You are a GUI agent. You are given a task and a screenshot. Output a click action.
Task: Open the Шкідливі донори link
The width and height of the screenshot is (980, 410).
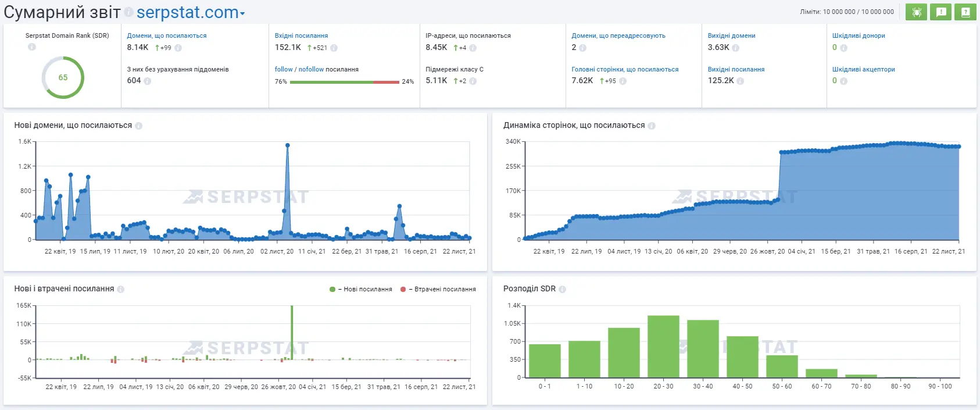pyautogui.click(x=859, y=35)
